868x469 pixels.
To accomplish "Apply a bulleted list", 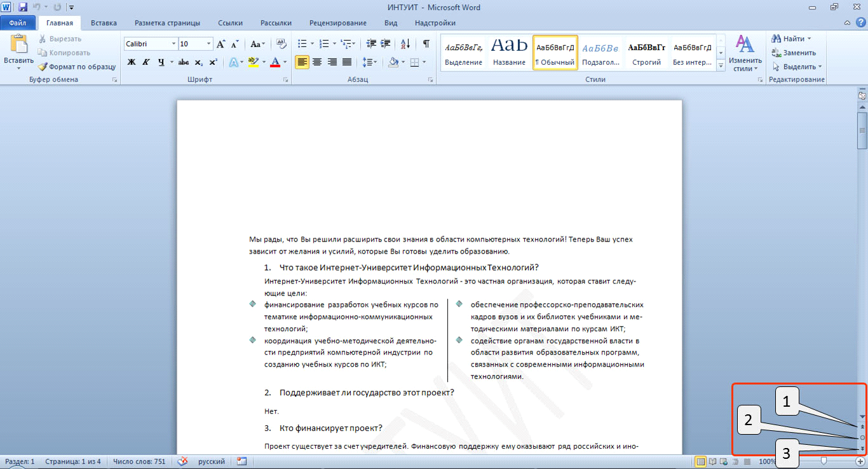I will [x=302, y=44].
